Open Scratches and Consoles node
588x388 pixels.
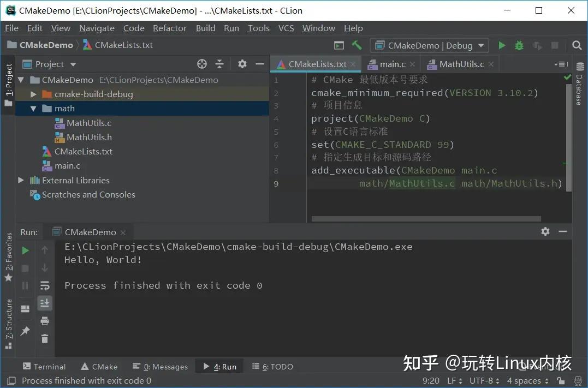(88, 195)
